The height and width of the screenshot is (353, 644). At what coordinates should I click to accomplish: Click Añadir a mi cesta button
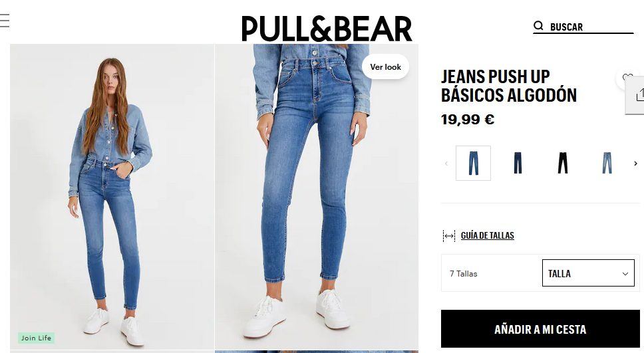[540, 329]
